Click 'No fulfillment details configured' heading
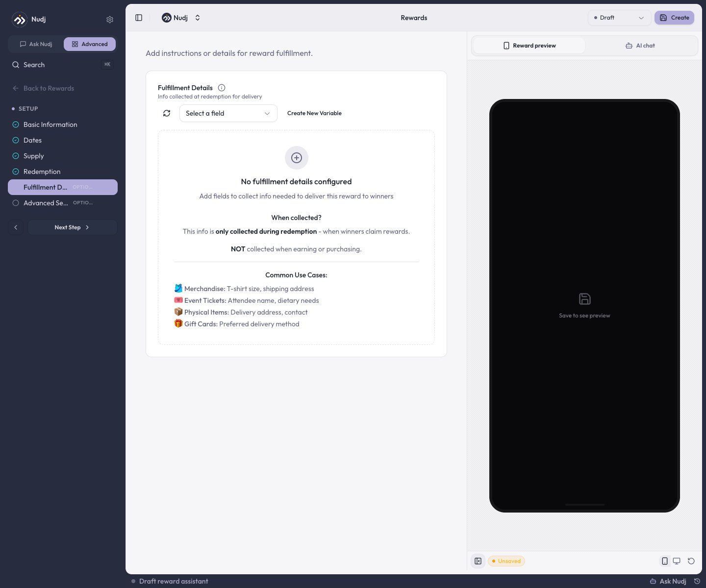Viewport: 706px width, 588px height. (x=296, y=181)
